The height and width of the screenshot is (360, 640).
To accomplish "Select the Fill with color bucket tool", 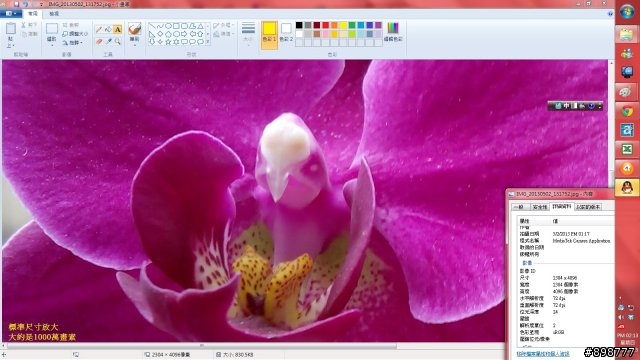I will coord(108,29).
